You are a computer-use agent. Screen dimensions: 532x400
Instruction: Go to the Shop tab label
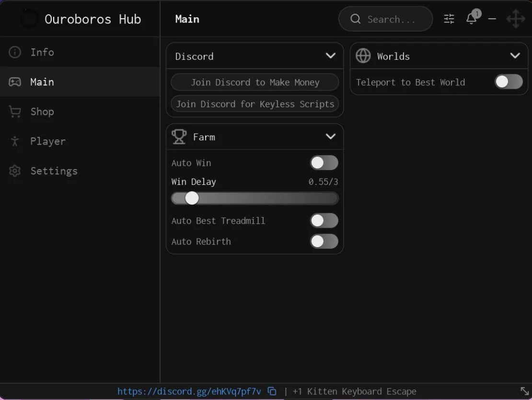click(42, 112)
